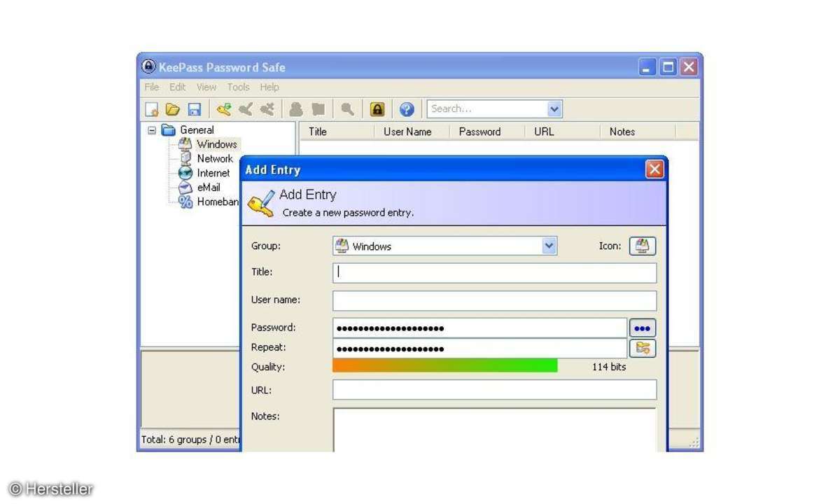Focus the URL input field
This screenshot has height=504, width=840.
tap(495, 390)
